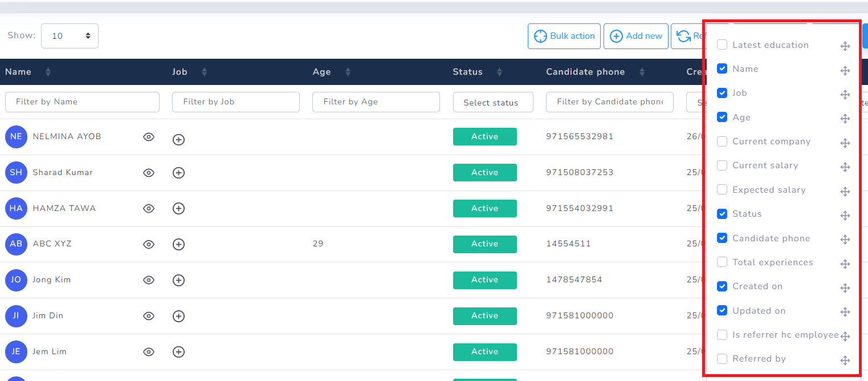Click the plus icon on Jem Lim's row
The width and height of the screenshot is (868, 381).
pos(178,352)
